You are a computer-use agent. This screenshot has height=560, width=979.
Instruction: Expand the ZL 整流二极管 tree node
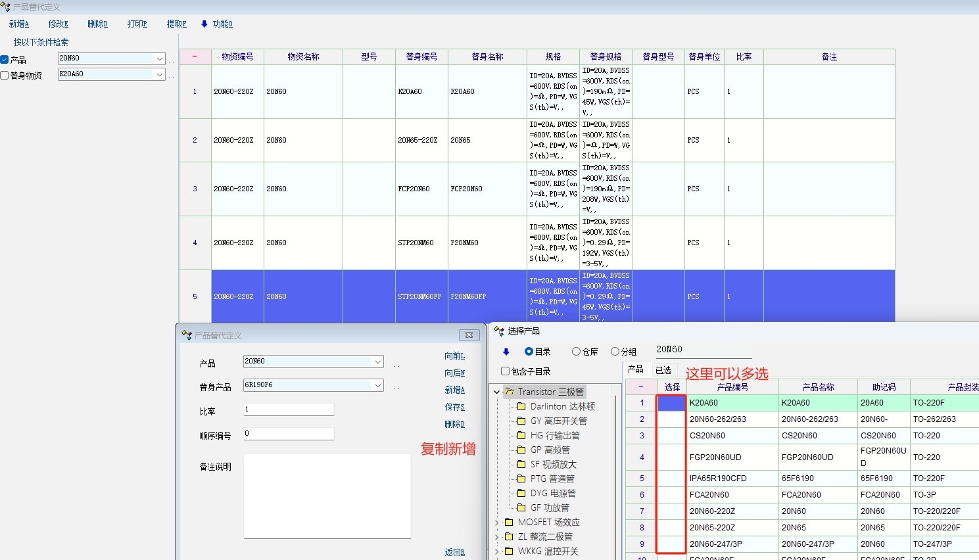point(497,537)
